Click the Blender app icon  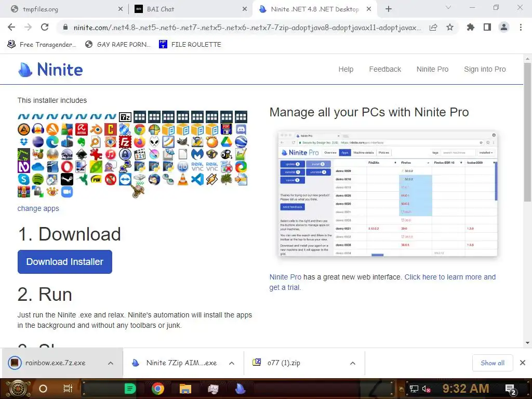coord(96,129)
